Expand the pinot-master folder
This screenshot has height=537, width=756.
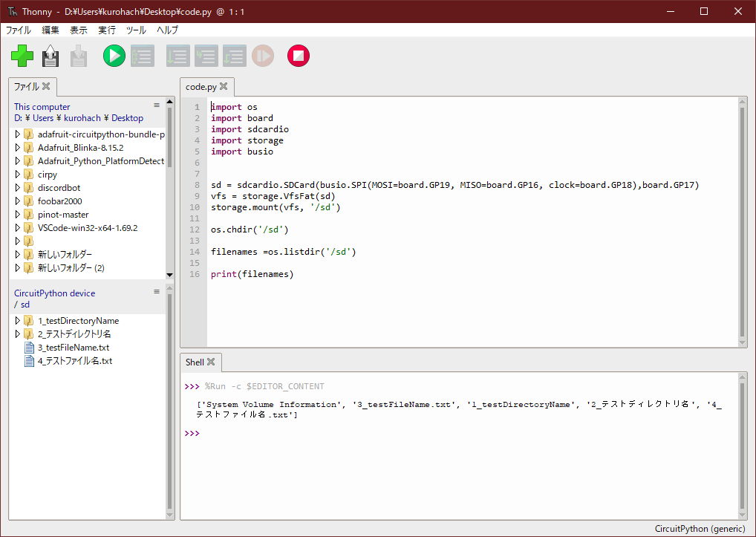(18, 215)
